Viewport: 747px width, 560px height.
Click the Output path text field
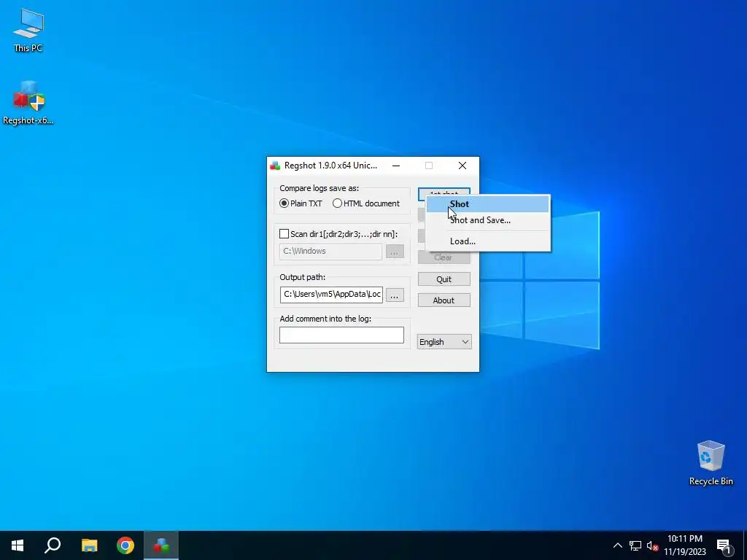point(331,295)
